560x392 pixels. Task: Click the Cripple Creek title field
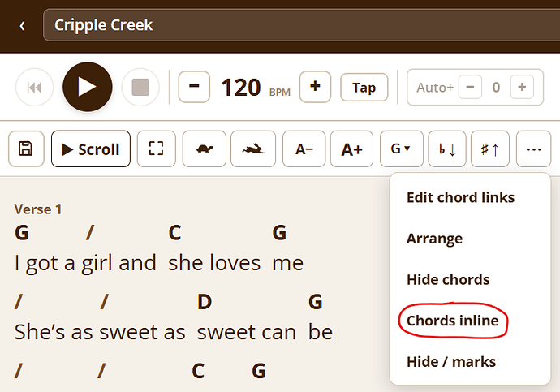[301, 25]
